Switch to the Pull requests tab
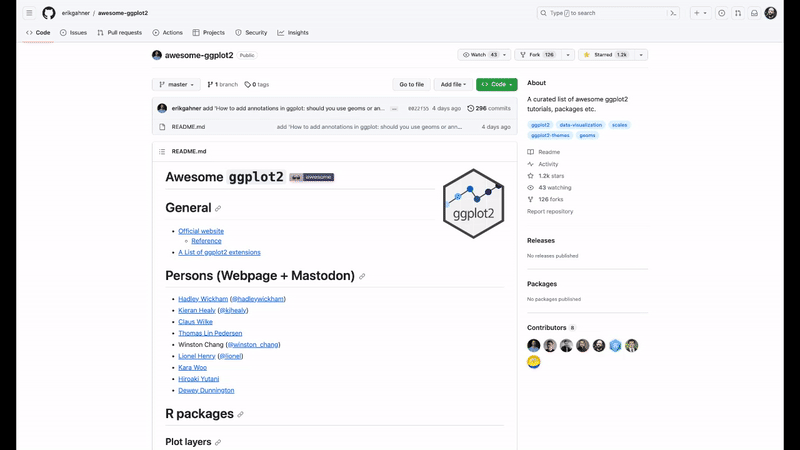The height and width of the screenshot is (450, 800). pyautogui.click(x=119, y=33)
